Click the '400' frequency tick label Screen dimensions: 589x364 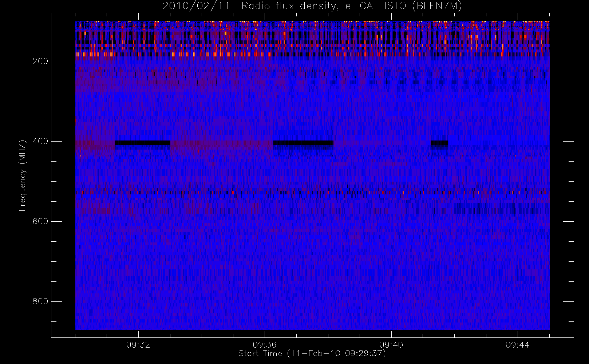(40, 141)
